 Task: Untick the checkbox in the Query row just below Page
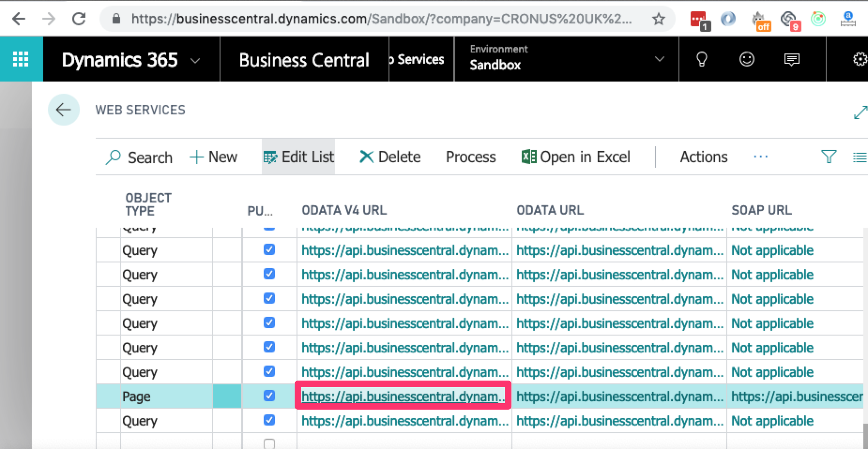click(269, 420)
